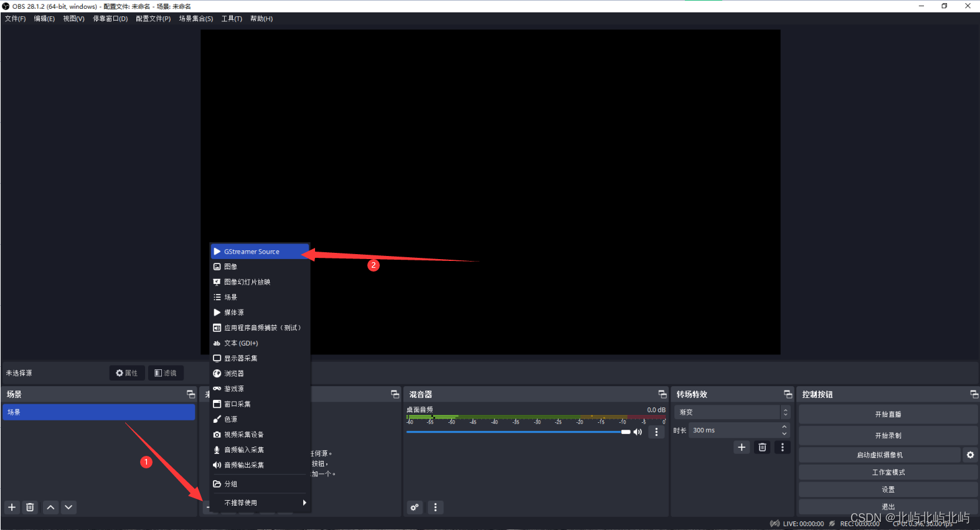The image size is (980, 530).
Task: Open virtual camera settings gear icon
Action: pos(970,455)
